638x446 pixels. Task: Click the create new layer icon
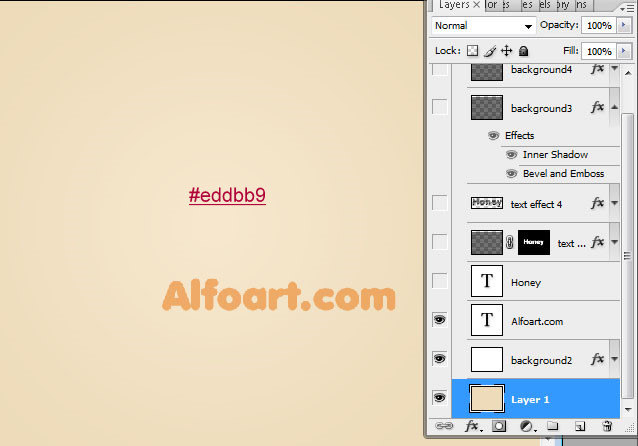coord(580,427)
